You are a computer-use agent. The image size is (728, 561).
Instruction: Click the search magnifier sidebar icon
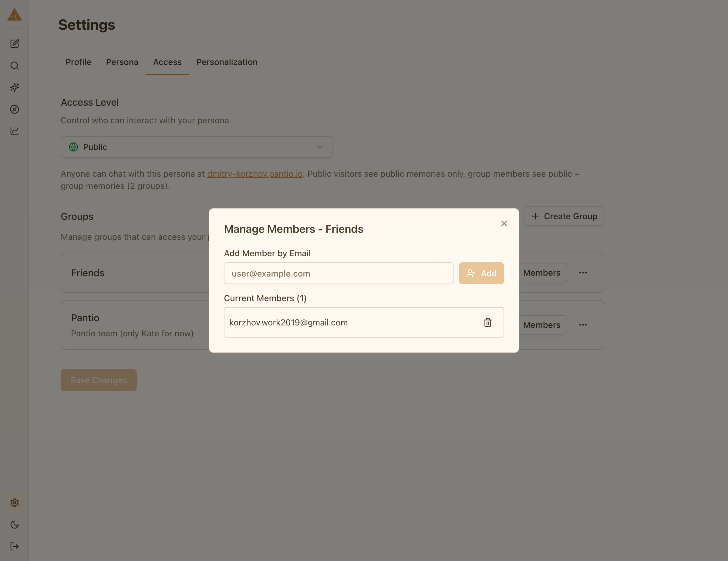click(x=14, y=66)
